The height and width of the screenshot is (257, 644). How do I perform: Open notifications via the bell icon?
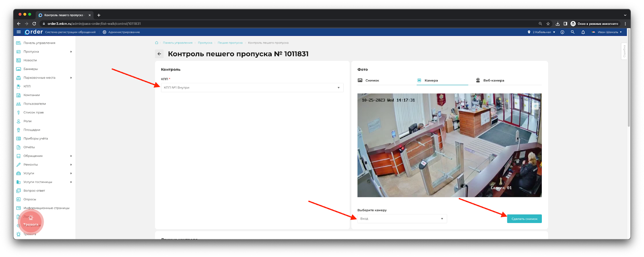[583, 32]
